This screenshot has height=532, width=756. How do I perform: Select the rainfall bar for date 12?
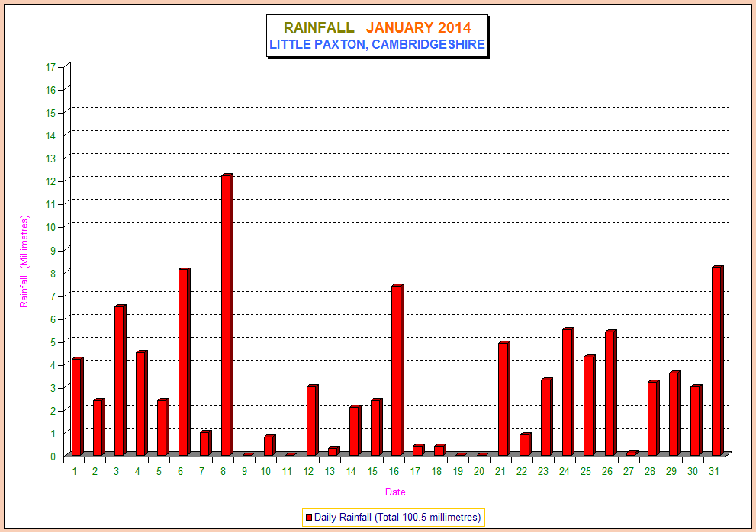coord(313,420)
